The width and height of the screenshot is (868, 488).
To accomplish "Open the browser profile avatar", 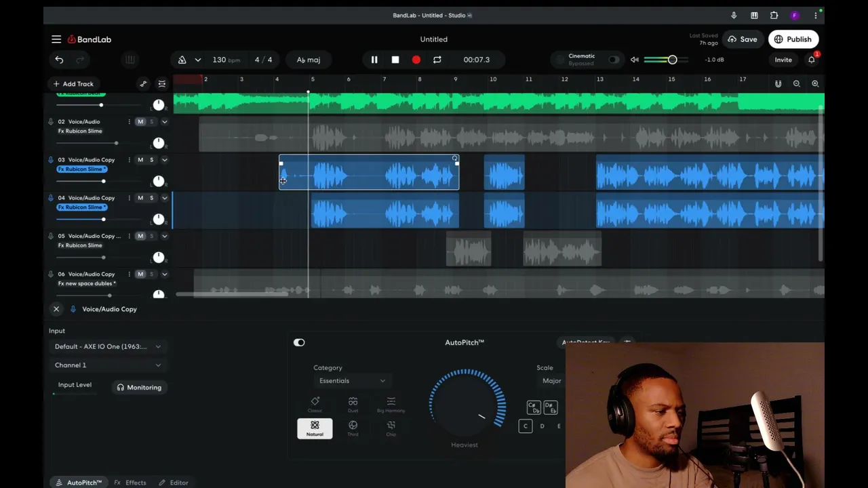I will pyautogui.click(x=795, y=16).
